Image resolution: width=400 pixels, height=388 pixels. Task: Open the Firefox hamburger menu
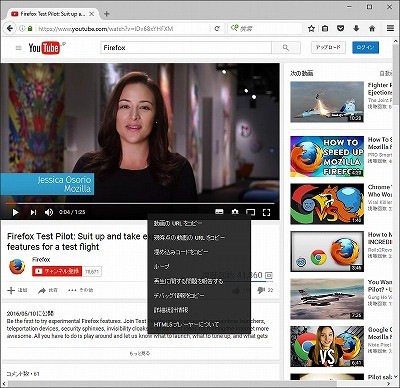click(x=390, y=29)
